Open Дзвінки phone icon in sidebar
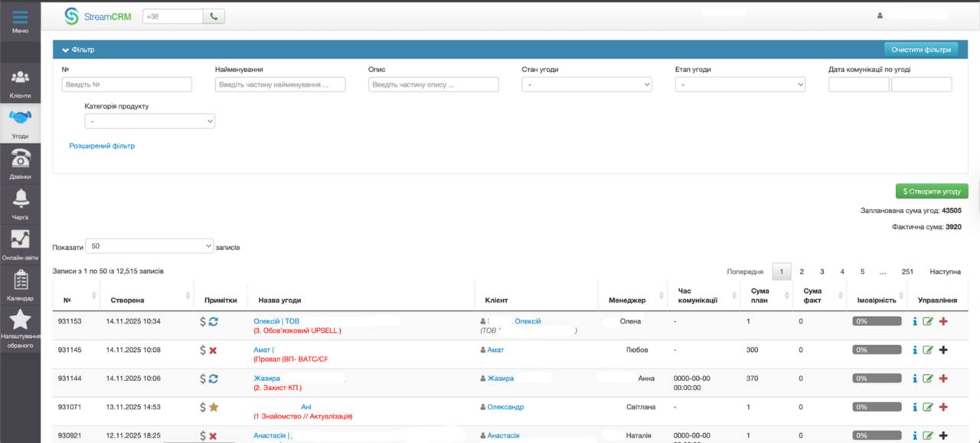The image size is (980, 443). 20,161
